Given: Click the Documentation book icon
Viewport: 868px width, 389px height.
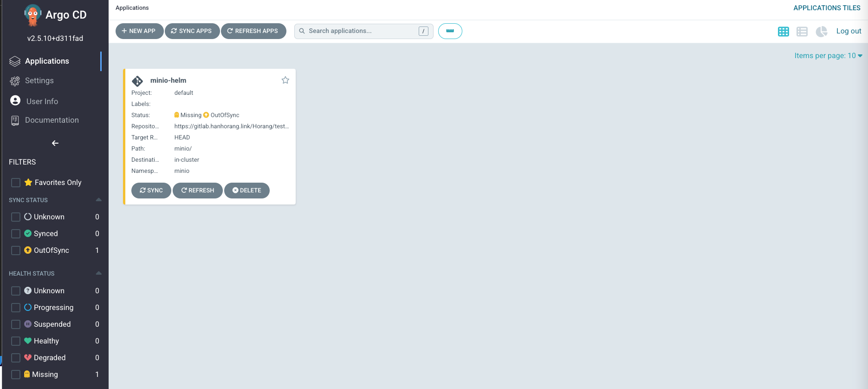Looking at the screenshot, I should (15, 121).
